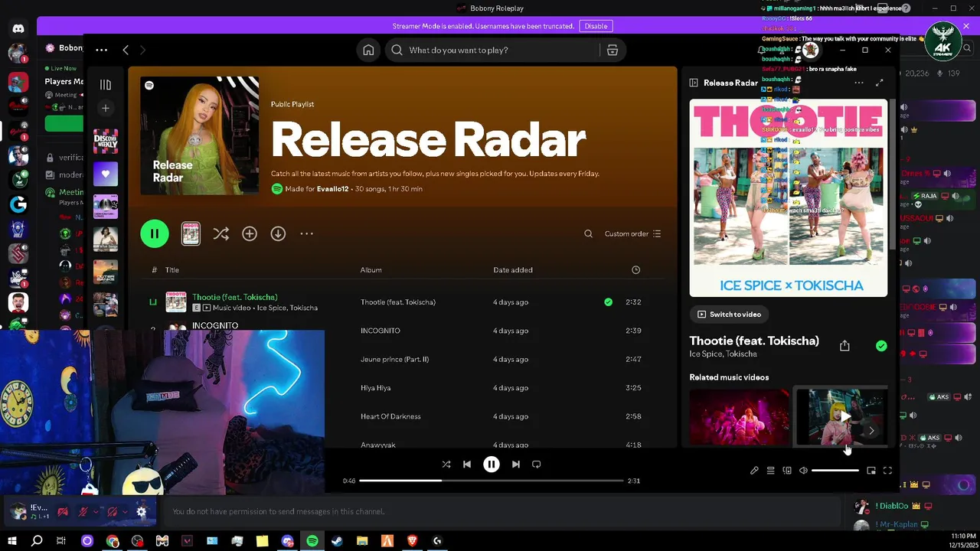Adjust the Spotify volume slider
This screenshot has height=551, width=980.
(x=835, y=471)
